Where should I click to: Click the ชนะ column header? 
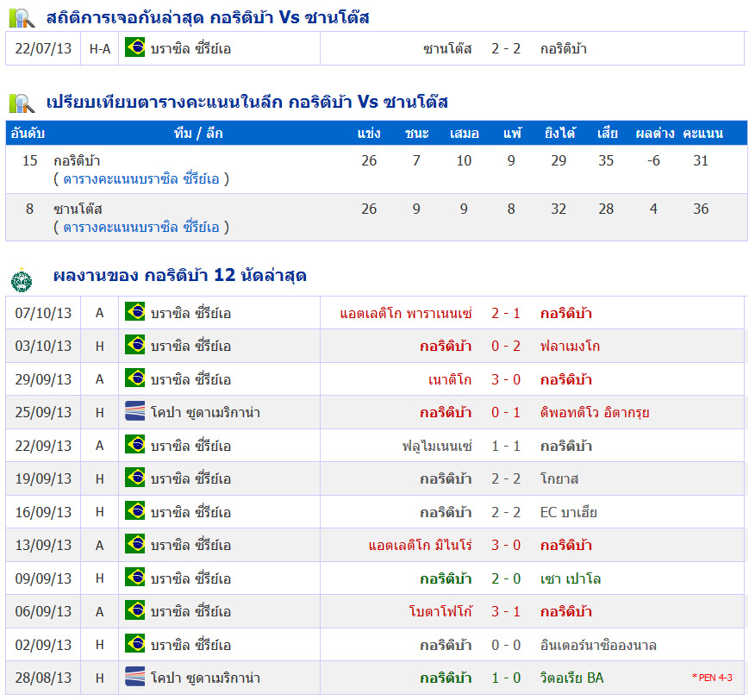(x=416, y=134)
